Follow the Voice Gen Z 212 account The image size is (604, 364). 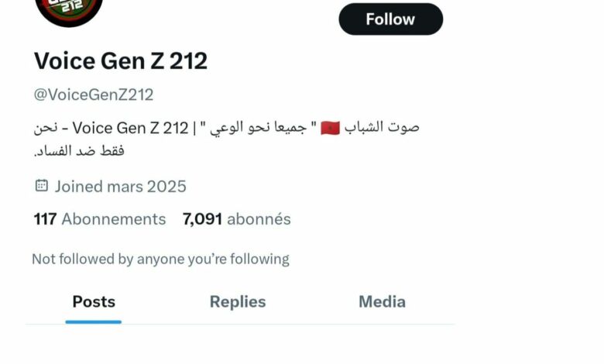point(390,19)
